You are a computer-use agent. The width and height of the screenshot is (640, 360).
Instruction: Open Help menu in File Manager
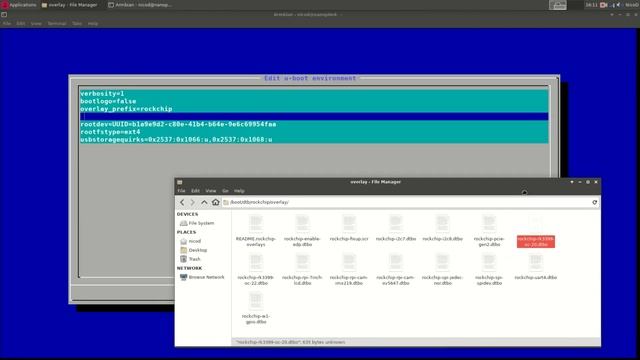point(239,191)
